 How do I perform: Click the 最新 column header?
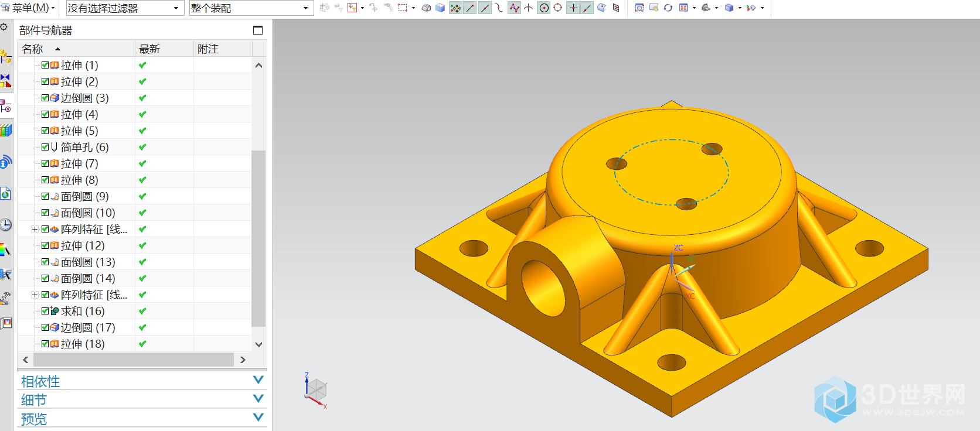(x=164, y=49)
